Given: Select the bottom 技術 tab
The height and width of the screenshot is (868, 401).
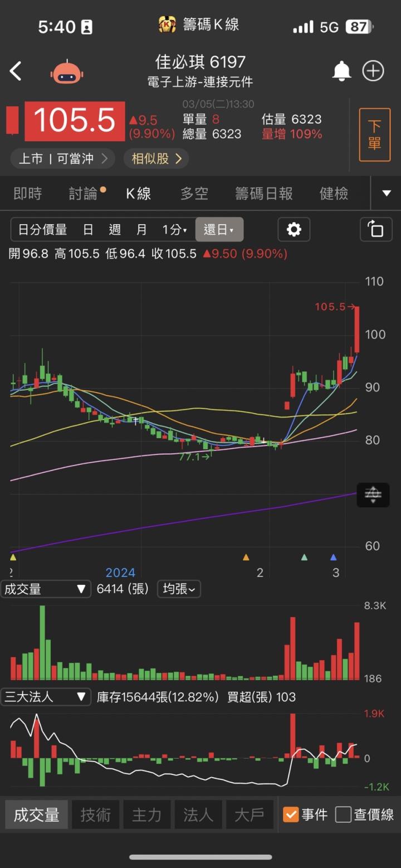Looking at the screenshot, I should pos(96,814).
